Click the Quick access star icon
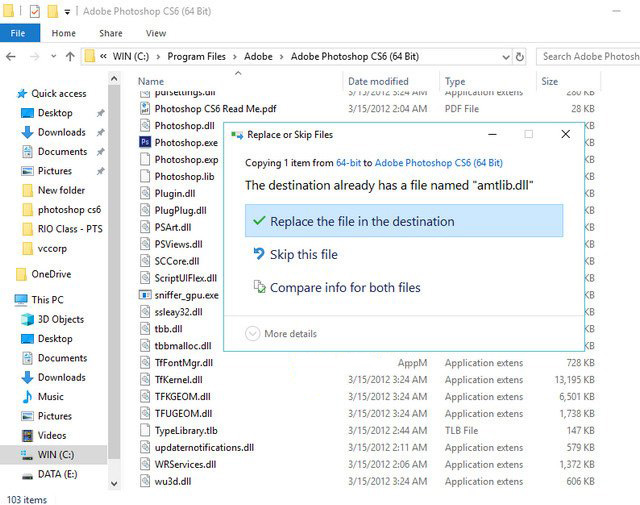 22,93
